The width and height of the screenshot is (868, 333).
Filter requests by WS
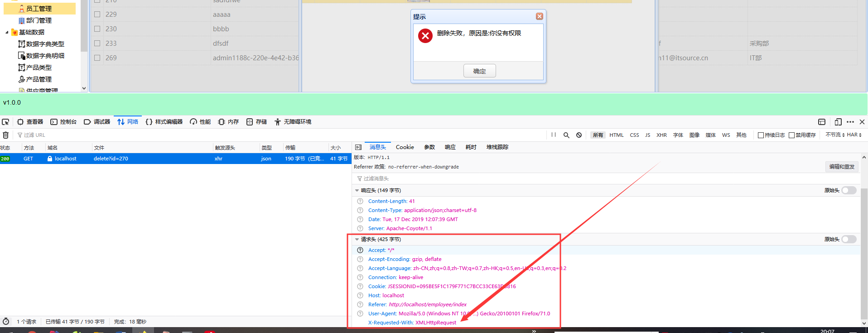tap(726, 135)
